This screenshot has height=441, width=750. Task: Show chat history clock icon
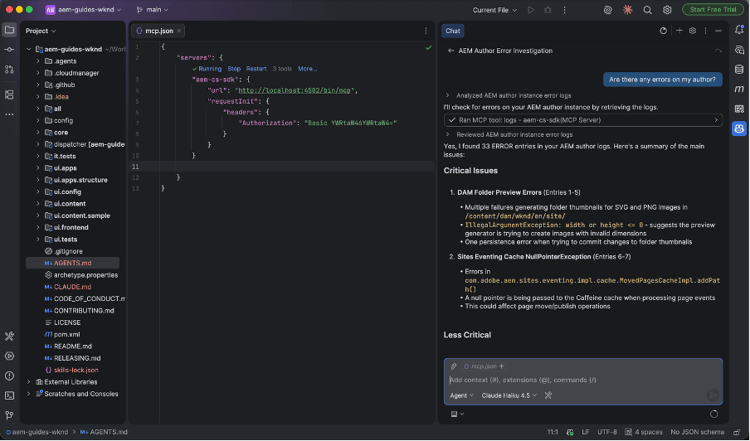[x=663, y=31]
